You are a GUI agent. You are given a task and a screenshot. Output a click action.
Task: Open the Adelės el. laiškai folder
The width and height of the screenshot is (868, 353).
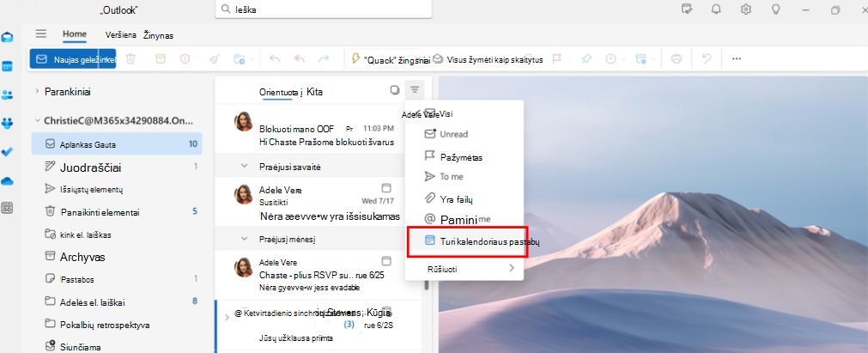(x=117, y=302)
